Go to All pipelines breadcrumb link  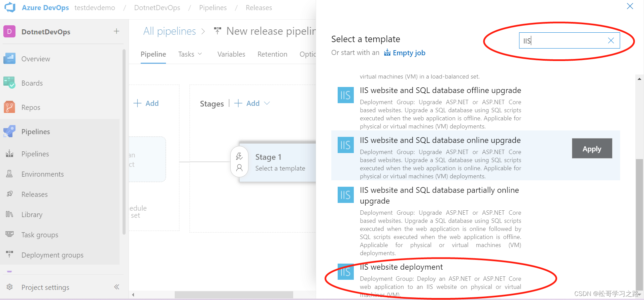click(169, 31)
